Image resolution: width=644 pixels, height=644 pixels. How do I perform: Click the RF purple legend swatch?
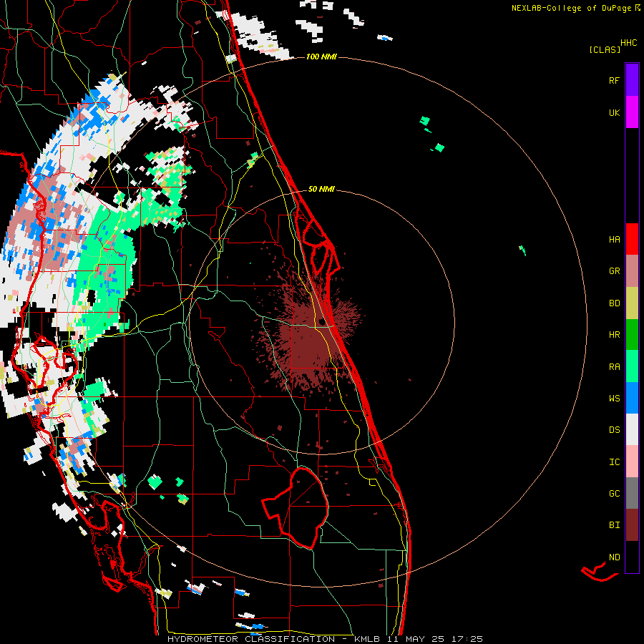click(632, 80)
